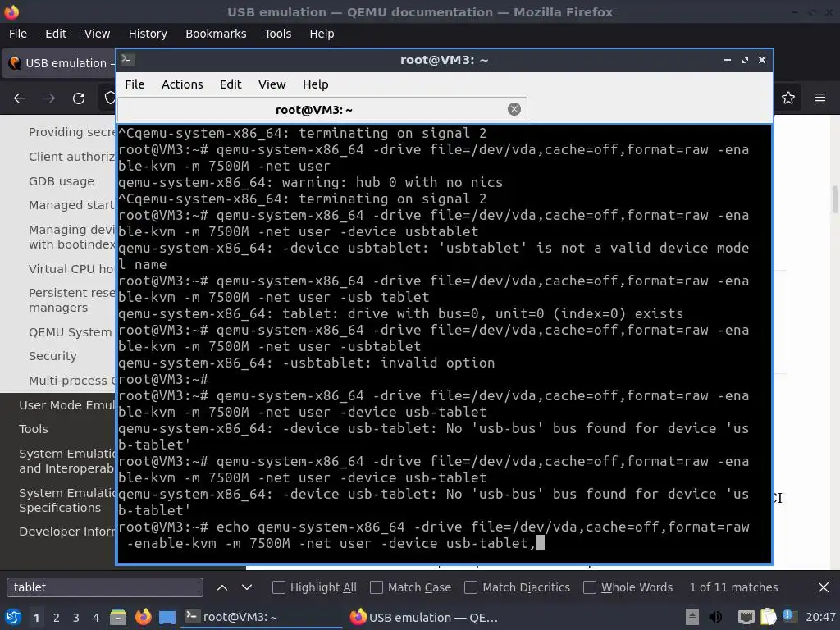Click the shield tracking protection icon
840x630 pixels.
click(110, 98)
